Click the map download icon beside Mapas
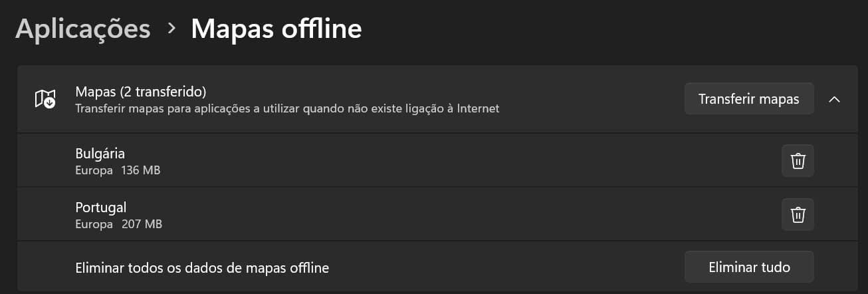868x294 pixels. [x=45, y=99]
